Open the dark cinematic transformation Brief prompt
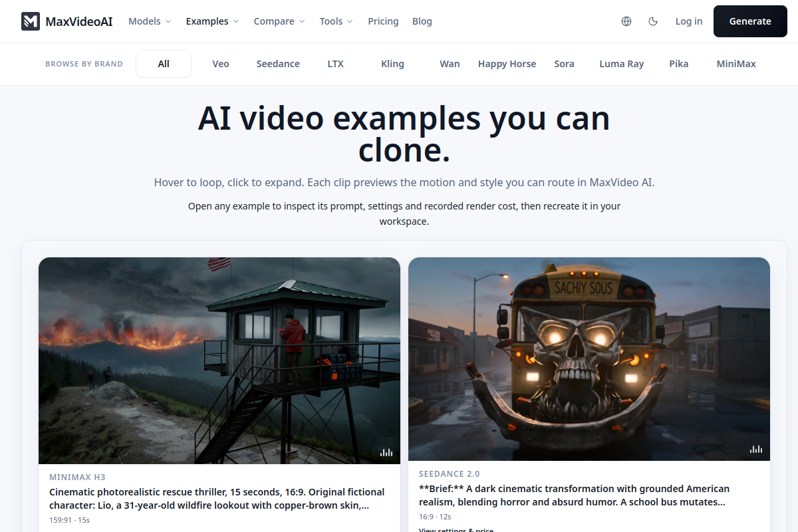 [x=575, y=495]
